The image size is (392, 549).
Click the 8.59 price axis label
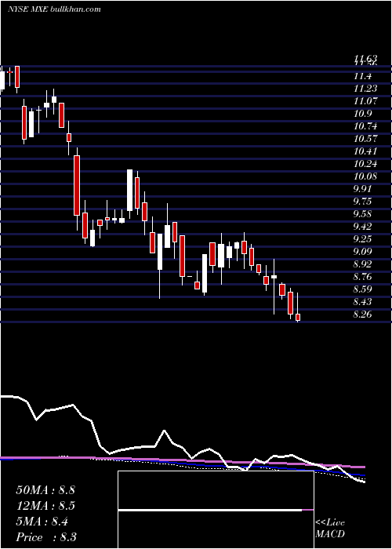point(362,289)
